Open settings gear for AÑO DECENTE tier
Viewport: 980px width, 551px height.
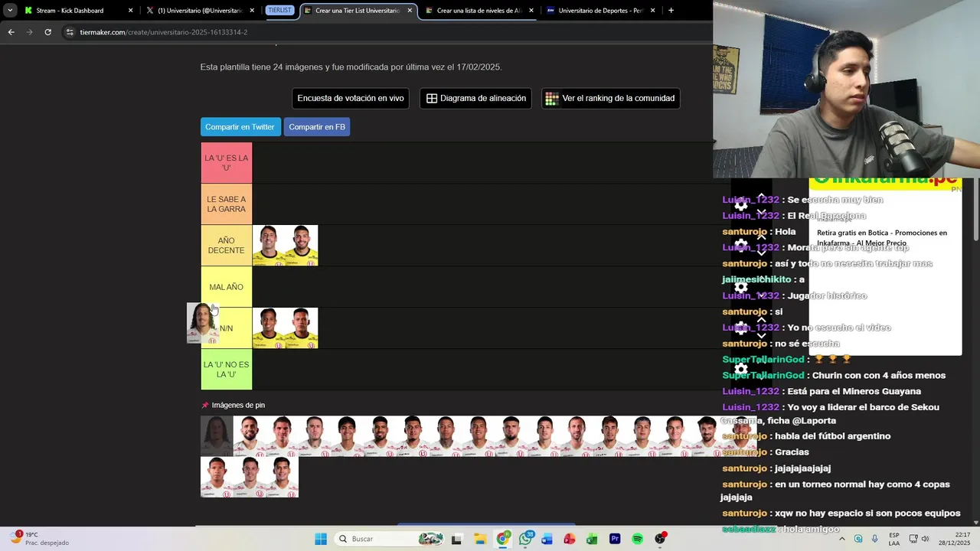[741, 246]
